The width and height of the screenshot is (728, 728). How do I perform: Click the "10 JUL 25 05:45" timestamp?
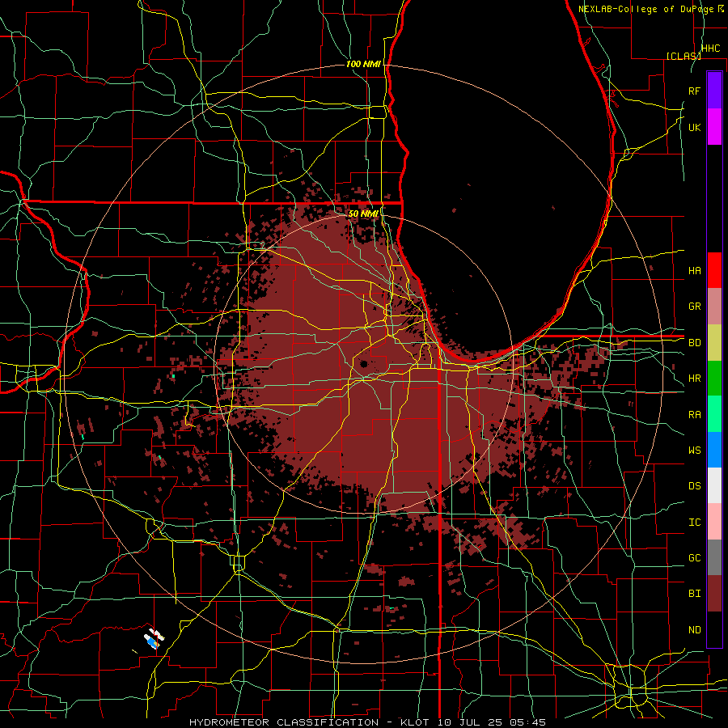[491, 722]
